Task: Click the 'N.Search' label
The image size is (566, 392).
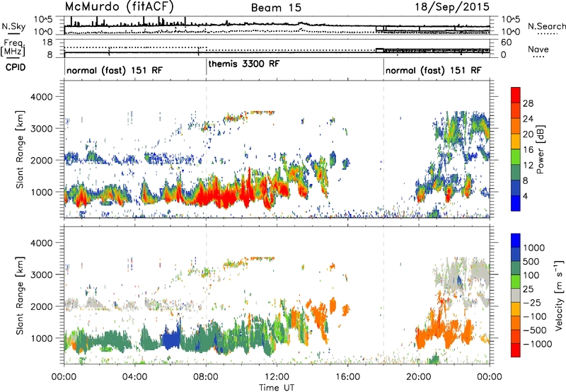Action: tap(546, 26)
